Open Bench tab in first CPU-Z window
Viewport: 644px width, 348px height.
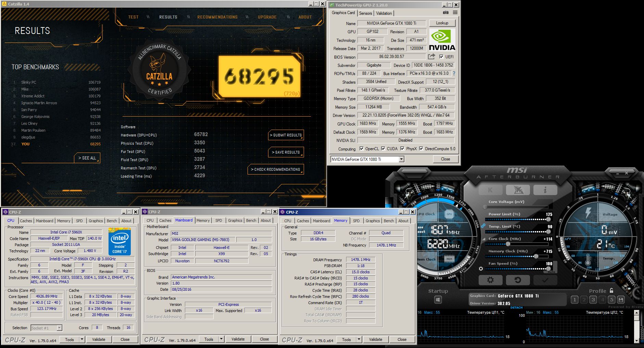pos(112,221)
